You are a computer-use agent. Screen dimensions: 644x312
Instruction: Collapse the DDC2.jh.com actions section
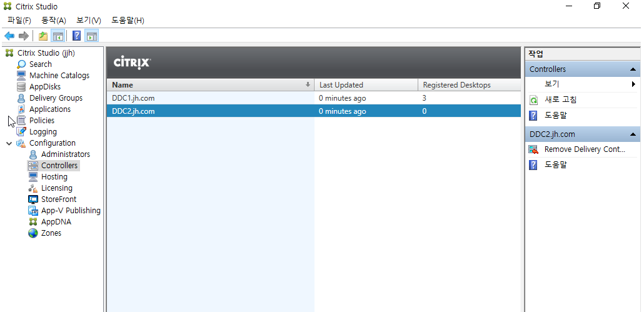point(633,134)
